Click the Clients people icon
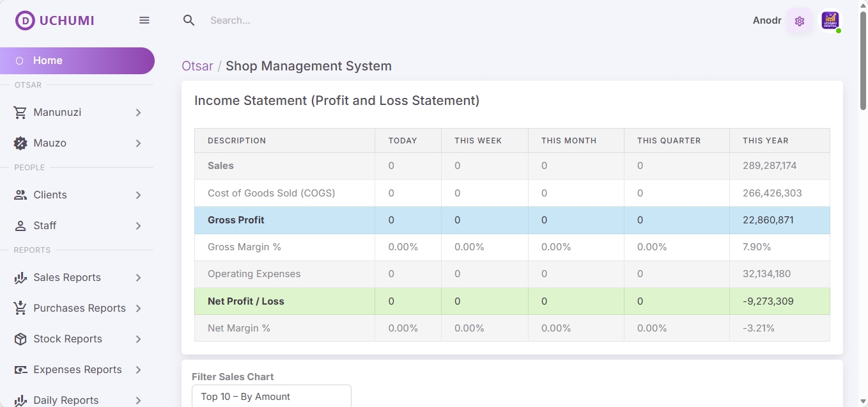This screenshot has height=407, width=868. tap(20, 195)
